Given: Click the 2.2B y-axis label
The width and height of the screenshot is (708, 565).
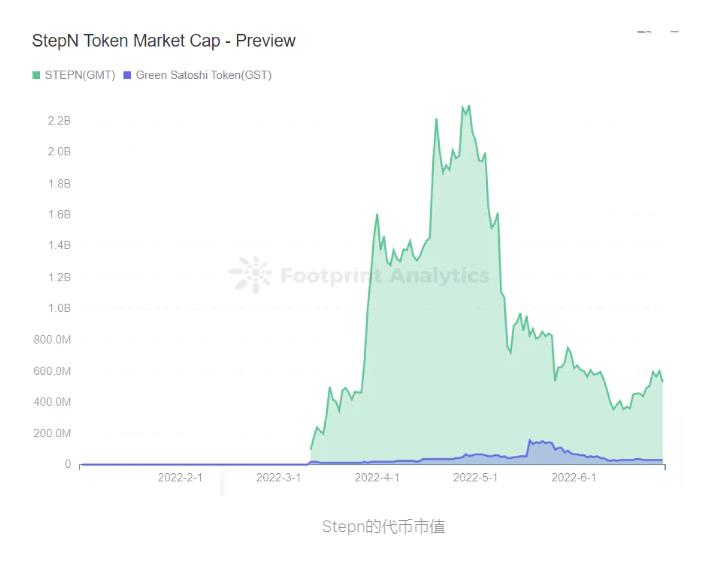Looking at the screenshot, I should pos(59,121).
